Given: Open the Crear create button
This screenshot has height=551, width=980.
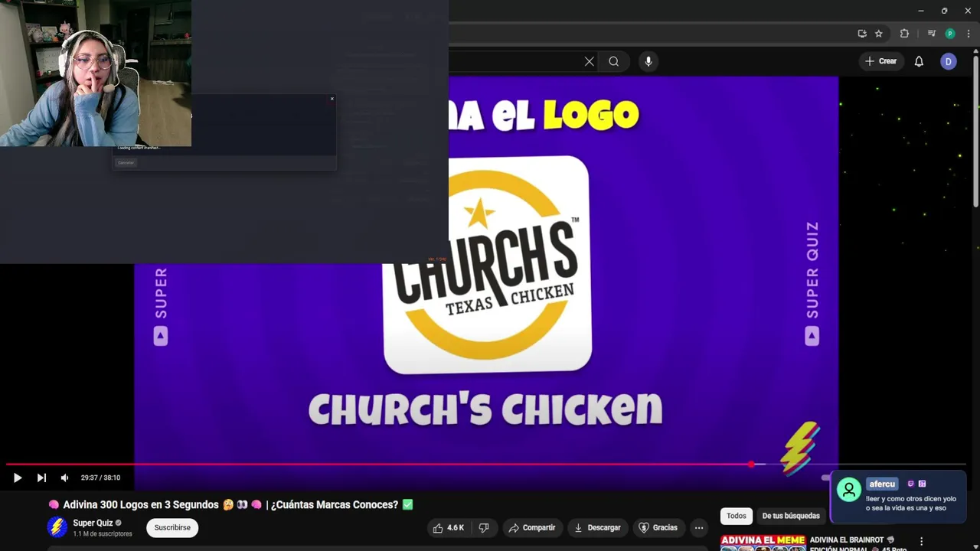Looking at the screenshot, I should (x=881, y=61).
